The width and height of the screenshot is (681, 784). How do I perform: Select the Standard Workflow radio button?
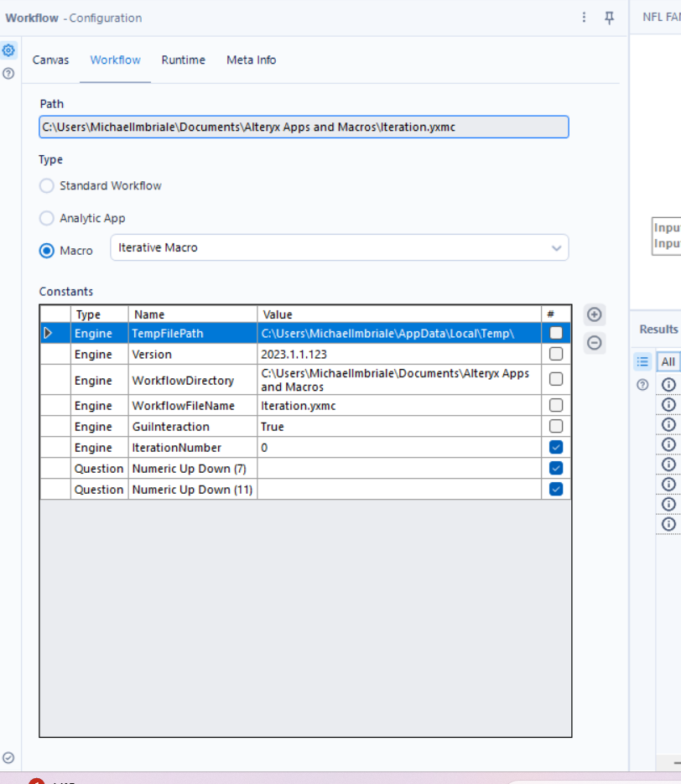[x=47, y=185]
